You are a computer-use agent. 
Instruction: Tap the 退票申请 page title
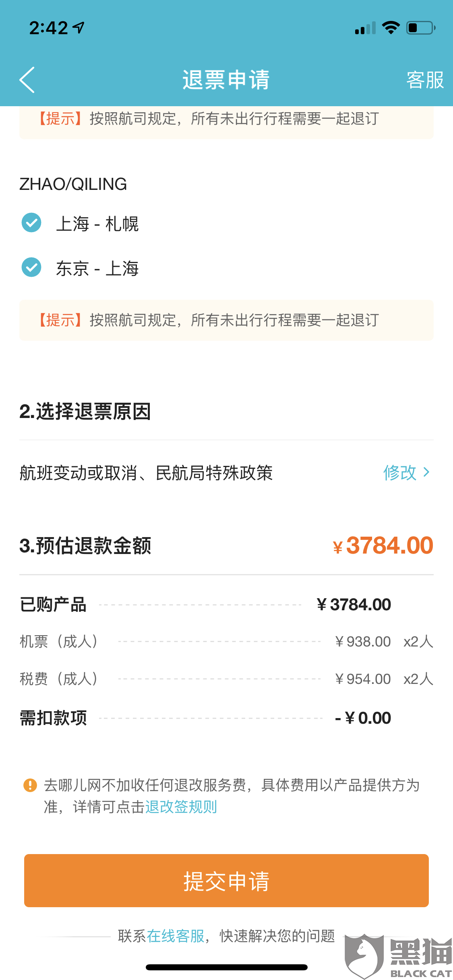tap(226, 80)
